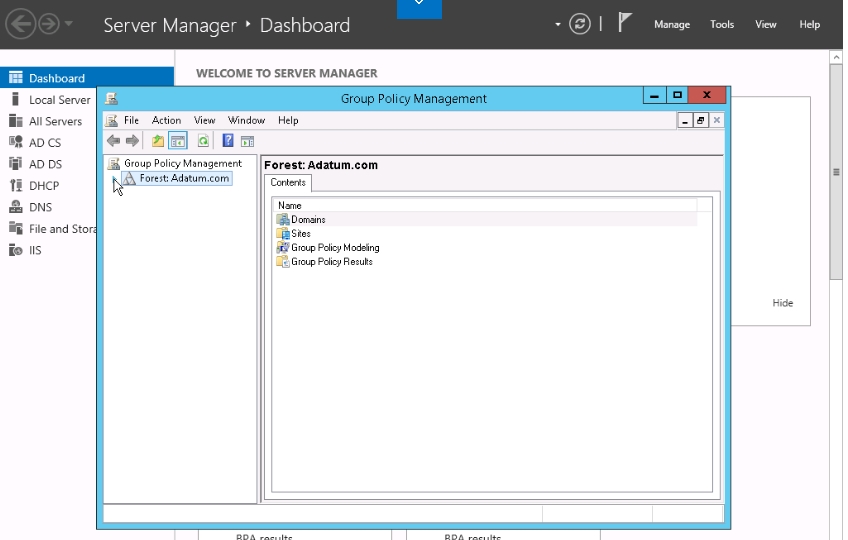Select the DHCP sidebar icon

coord(16,185)
